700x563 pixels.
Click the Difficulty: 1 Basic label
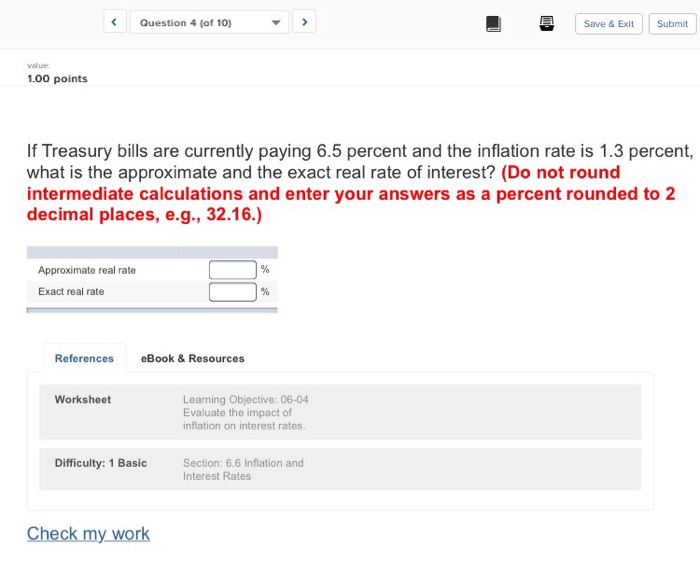click(x=100, y=463)
